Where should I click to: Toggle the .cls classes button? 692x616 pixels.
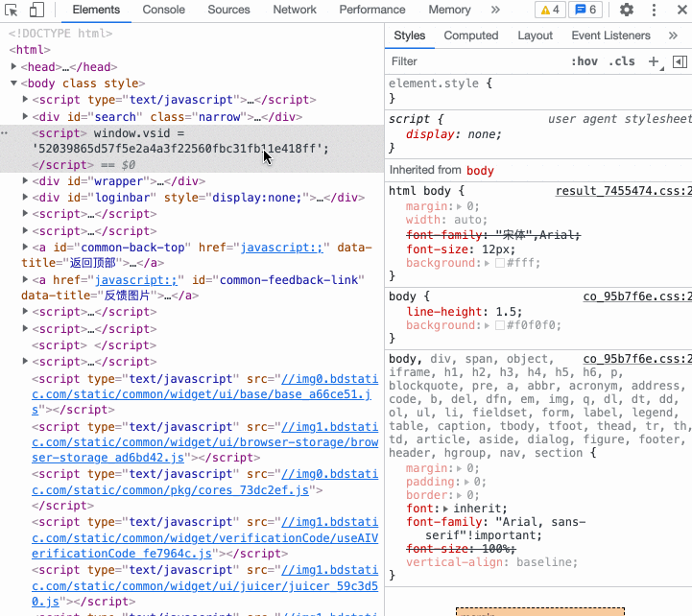(x=621, y=61)
